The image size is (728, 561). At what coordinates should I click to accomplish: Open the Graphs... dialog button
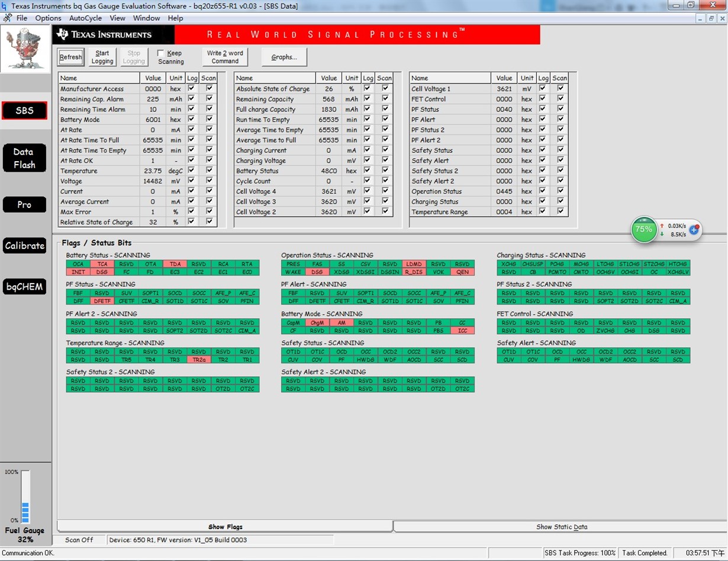[284, 57]
